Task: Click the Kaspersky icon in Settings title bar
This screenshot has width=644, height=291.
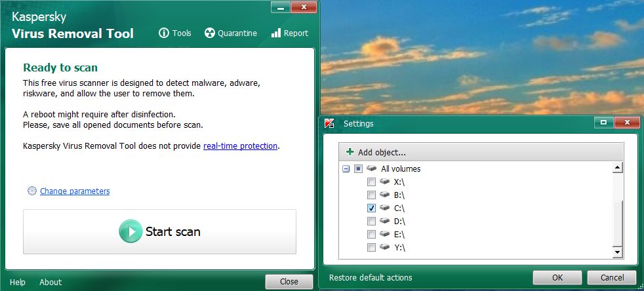Action: [329, 123]
